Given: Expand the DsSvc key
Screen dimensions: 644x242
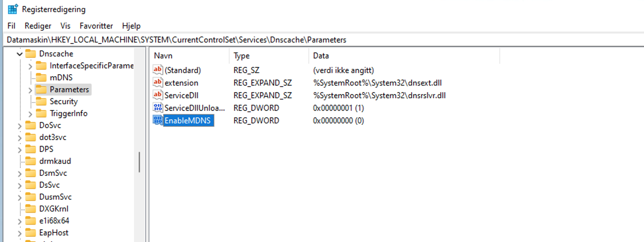Looking at the screenshot, I should (20, 186).
